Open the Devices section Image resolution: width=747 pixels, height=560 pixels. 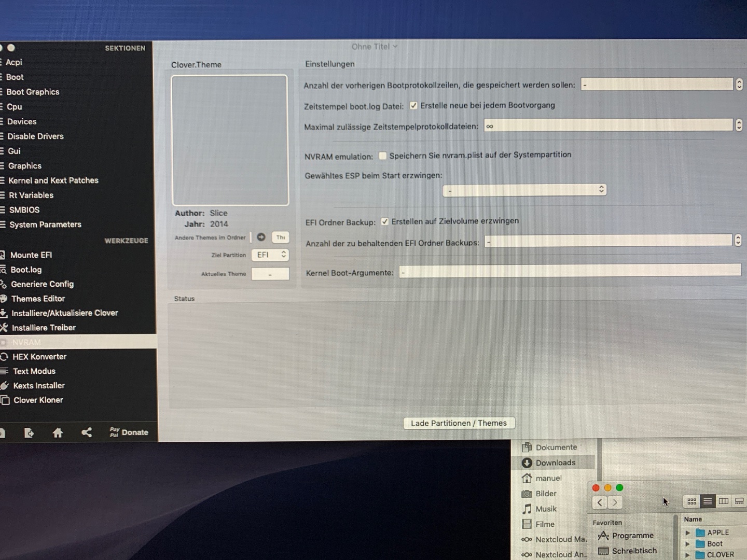[22, 121]
